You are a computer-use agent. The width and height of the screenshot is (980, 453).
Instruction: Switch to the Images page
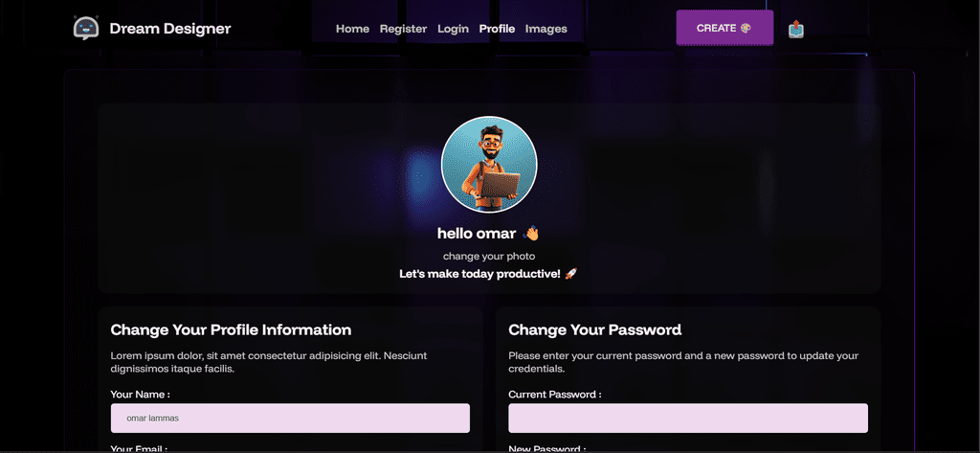[546, 29]
